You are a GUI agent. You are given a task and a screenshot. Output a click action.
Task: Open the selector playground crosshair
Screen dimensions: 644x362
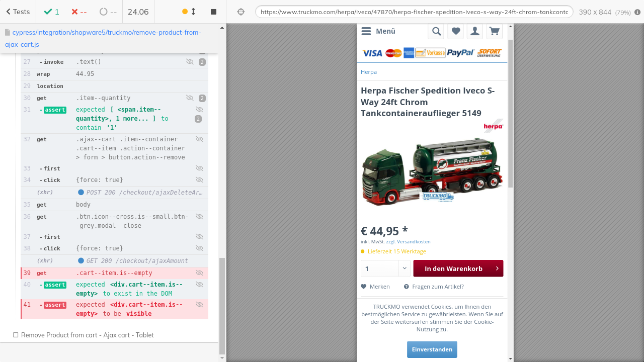click(x=240, y=12)
